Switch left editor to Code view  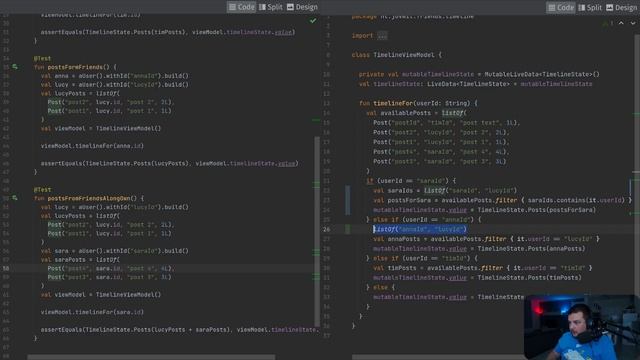[x=242, y=7]
